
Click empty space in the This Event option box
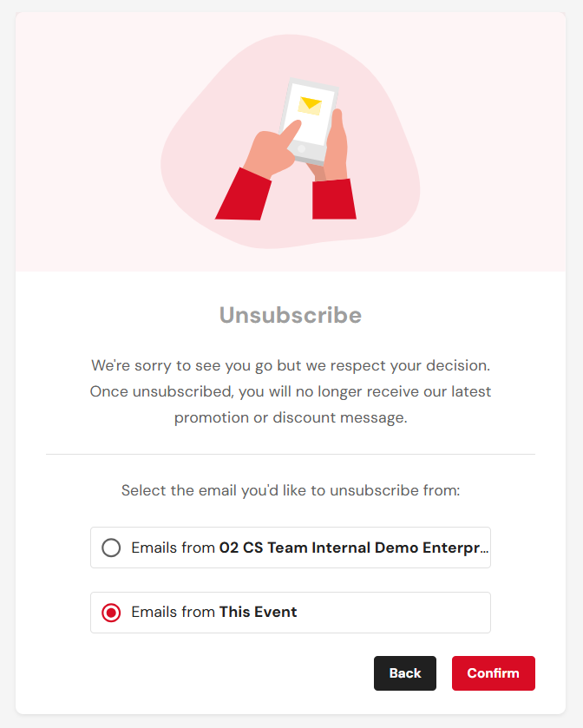pyautogui.click(x=395, y=613)
